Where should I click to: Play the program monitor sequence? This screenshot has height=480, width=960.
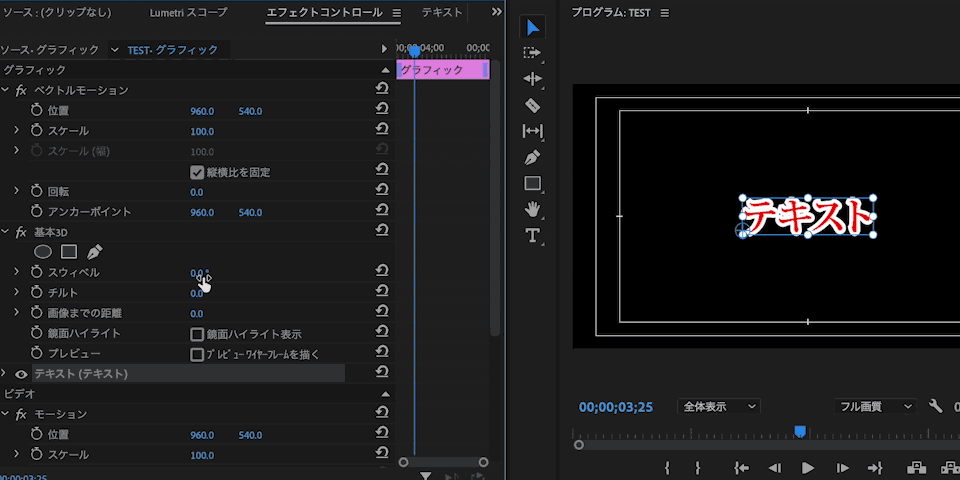[x=808, y=468]
